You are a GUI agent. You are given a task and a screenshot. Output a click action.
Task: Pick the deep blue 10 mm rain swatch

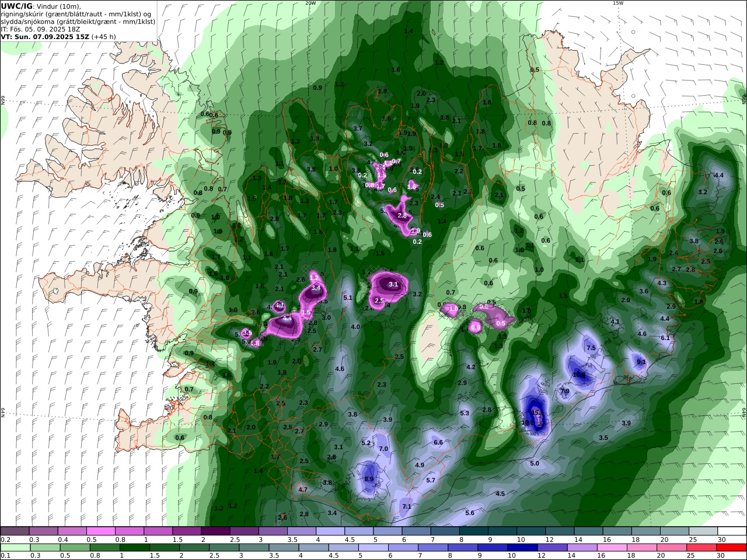(x=522, y=548)
